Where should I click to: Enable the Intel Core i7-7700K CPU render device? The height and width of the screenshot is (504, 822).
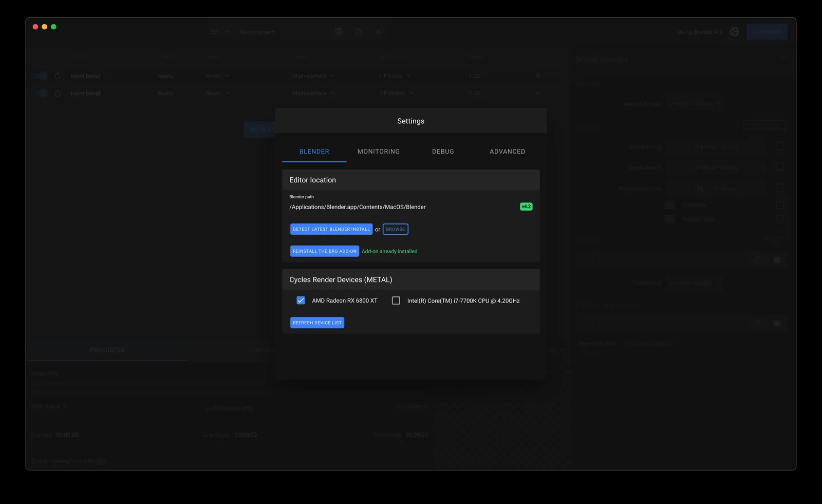click(x=396, y=300)
